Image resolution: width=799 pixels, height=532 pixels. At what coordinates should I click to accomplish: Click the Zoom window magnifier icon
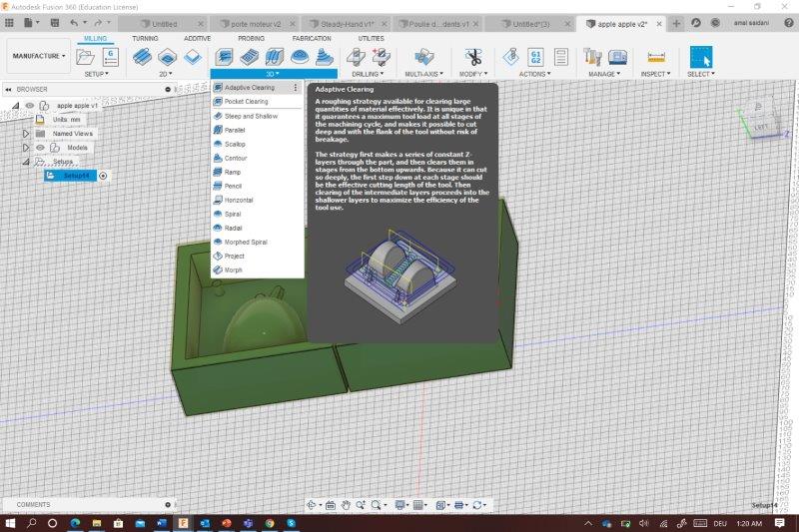tap(377, 505)
